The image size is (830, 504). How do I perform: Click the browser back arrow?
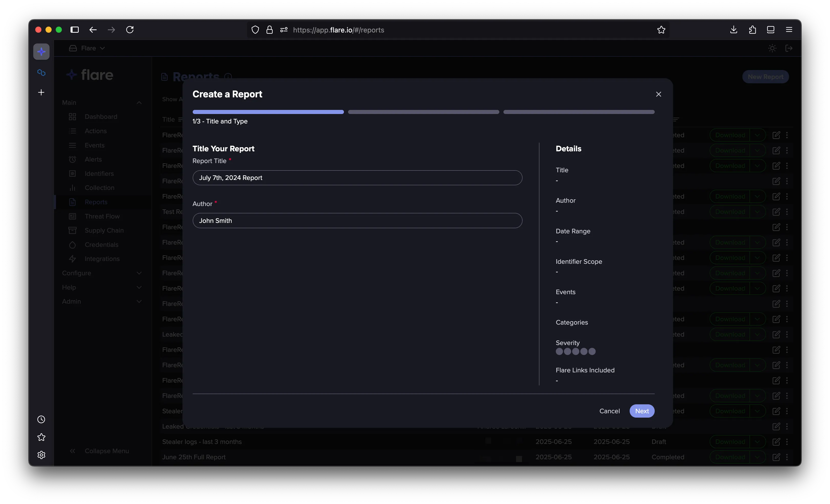coord(93,30)
